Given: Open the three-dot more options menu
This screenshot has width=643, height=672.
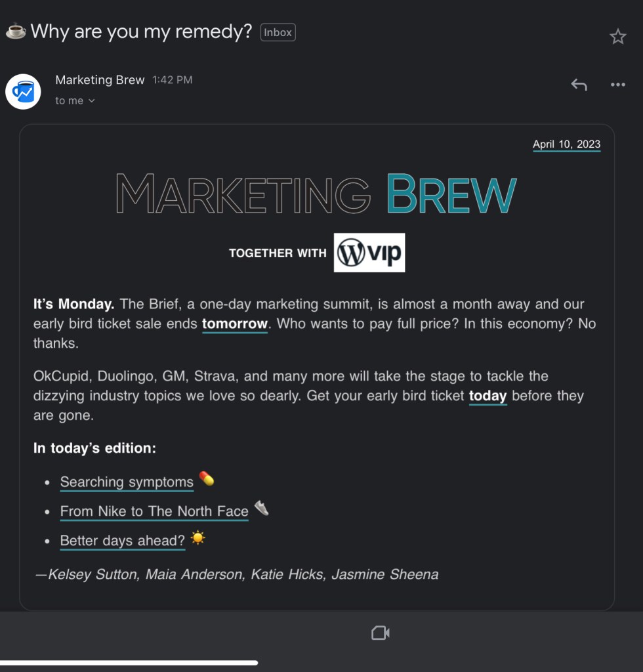Looking at the screenshot, I should tap(617, 85).
